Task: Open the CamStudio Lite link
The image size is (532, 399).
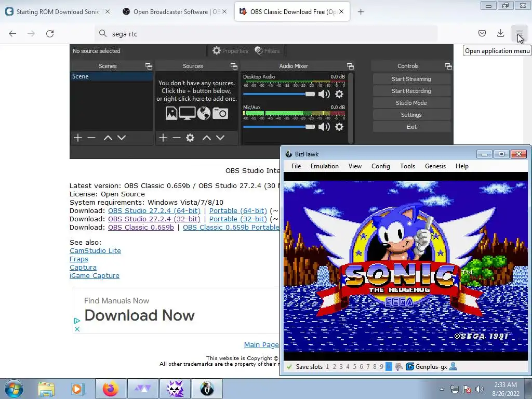Action: click(95, 251)
